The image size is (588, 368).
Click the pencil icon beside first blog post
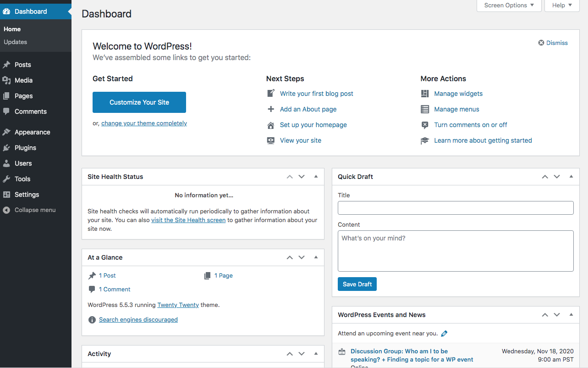click(271, 93)
